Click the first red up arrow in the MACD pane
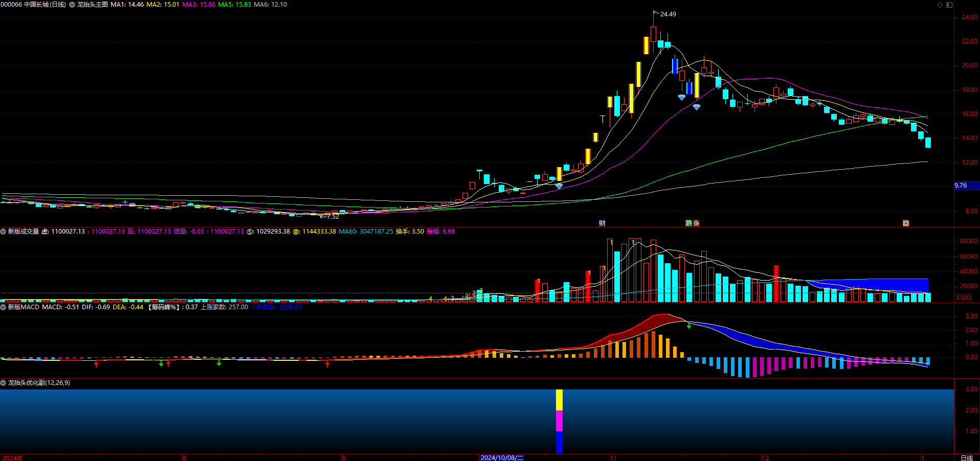 (96, 364)
